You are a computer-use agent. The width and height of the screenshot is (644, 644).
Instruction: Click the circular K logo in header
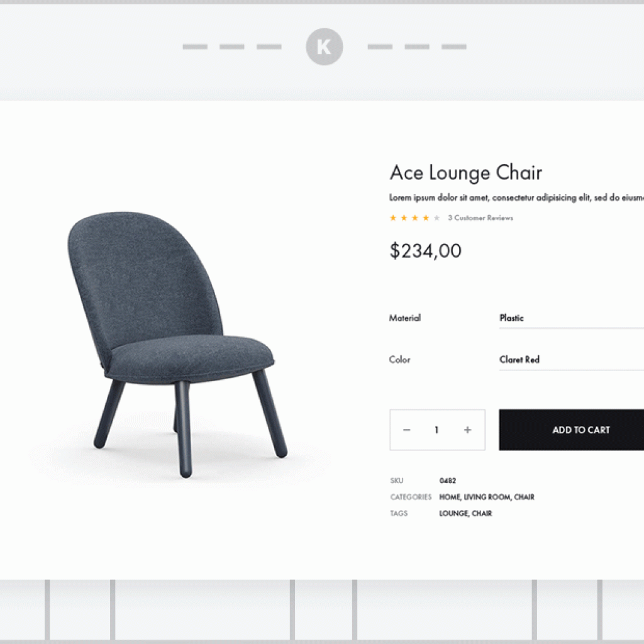tap(324, 47)
